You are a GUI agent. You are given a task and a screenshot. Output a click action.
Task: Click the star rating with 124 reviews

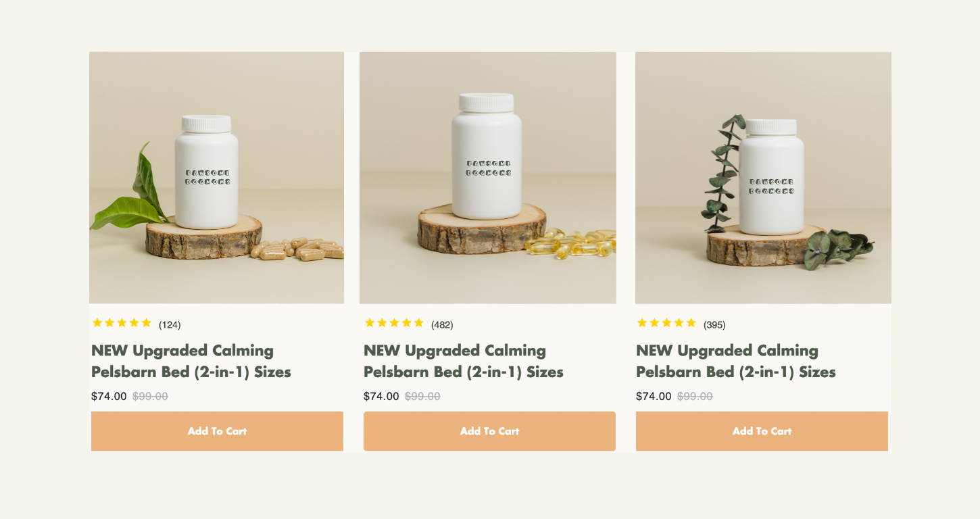(x=122, y=323)
